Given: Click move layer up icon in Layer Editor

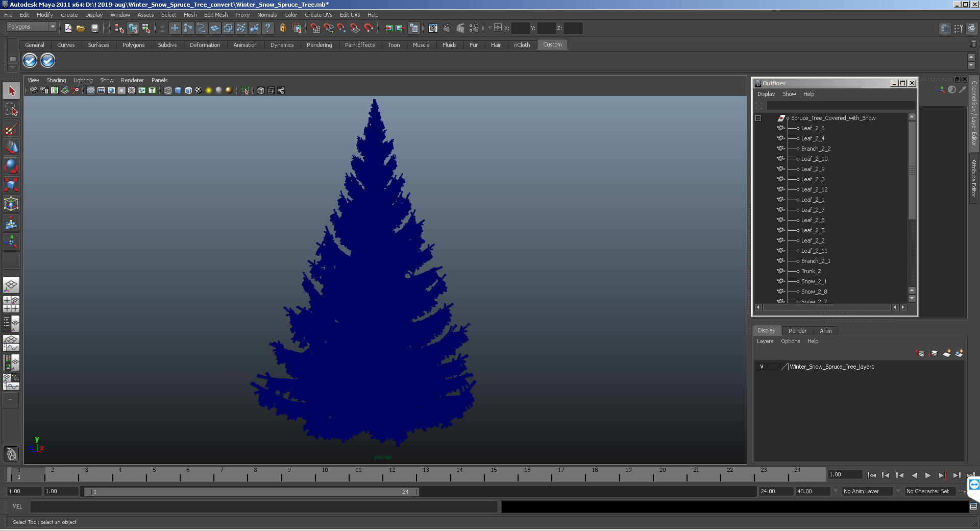Looking at the screenshot, I should coord(921,353).
